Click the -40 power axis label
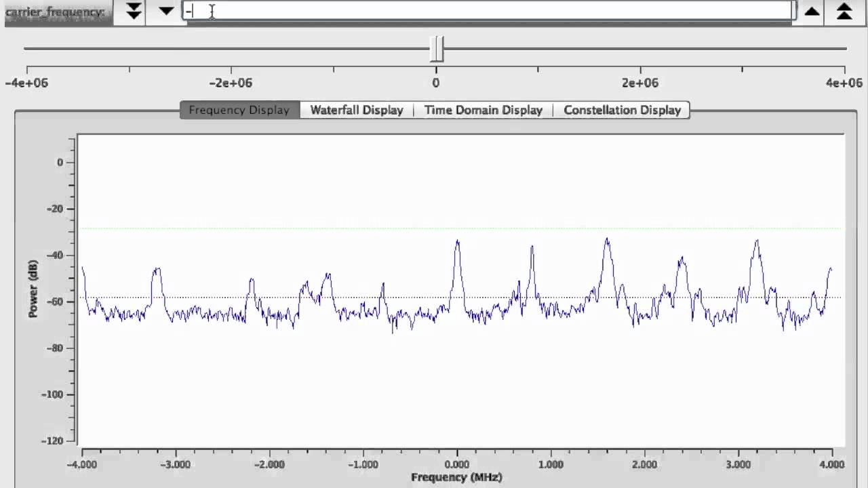 click(x=54, y=256)
